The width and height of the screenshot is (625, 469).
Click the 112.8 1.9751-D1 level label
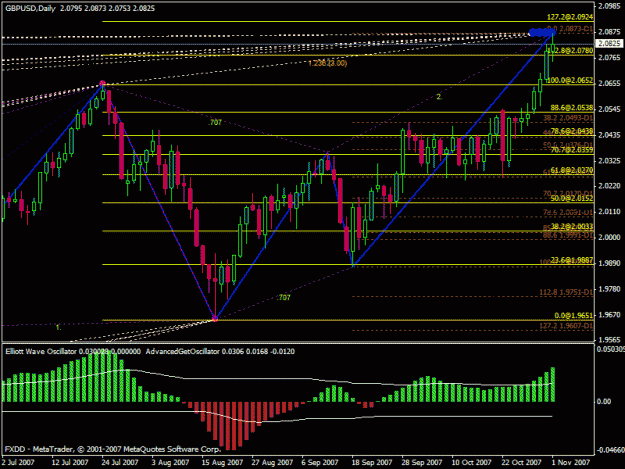click(566, 292)
